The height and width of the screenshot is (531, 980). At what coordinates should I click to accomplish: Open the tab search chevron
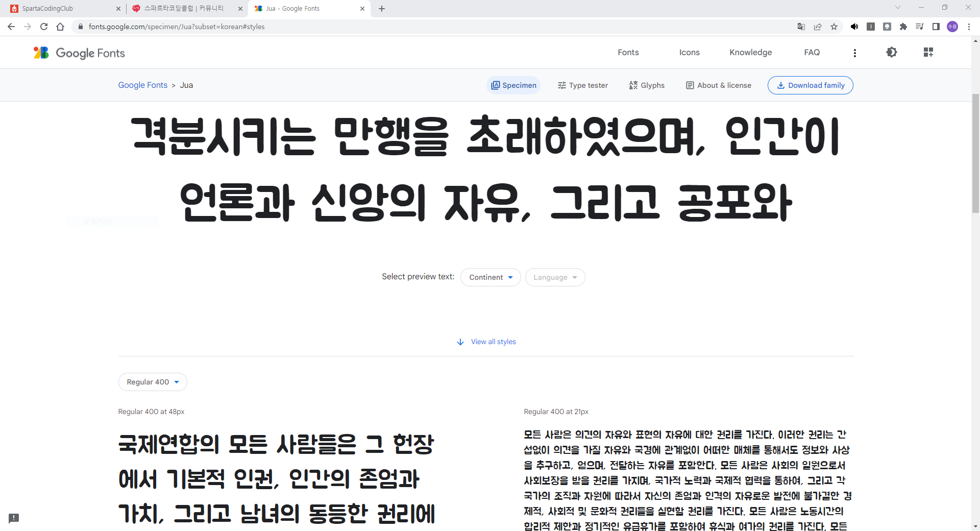pyautogui.click(x=898, y=7)
